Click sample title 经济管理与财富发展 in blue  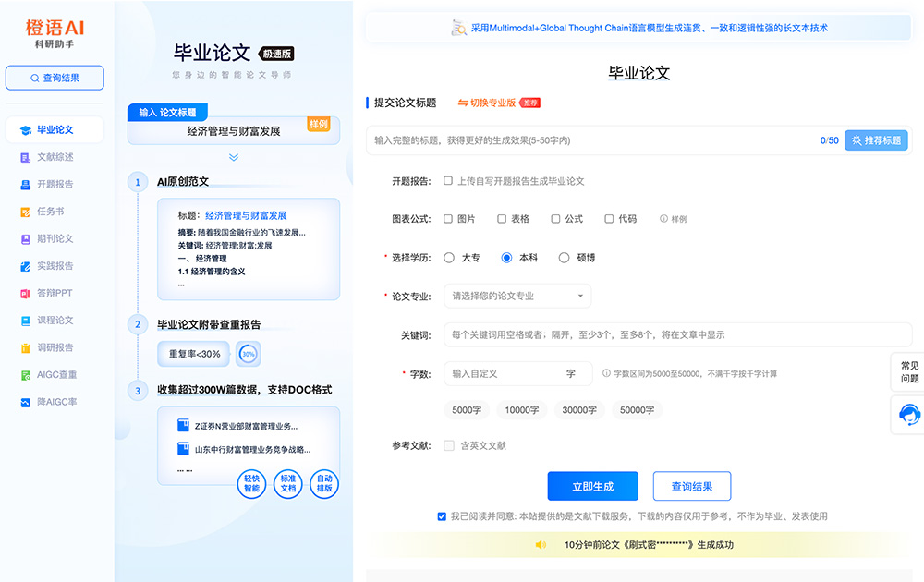click(x=246, y=215)
